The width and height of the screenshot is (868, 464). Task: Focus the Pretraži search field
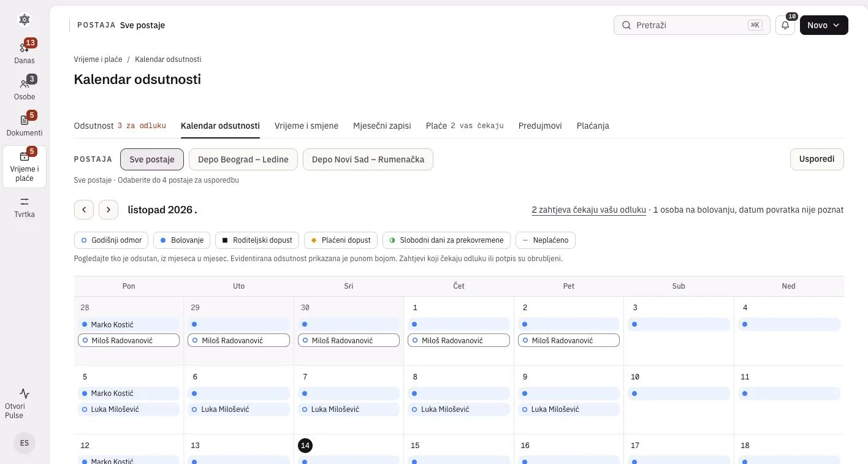(x=691, y=25)
